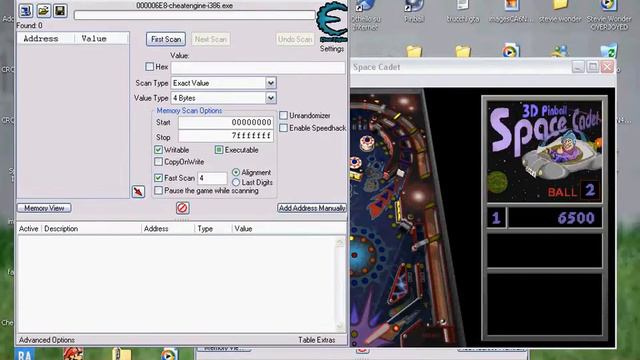Click Add Address Manually button
Screen dimensions: 640x360
(312, 208)
